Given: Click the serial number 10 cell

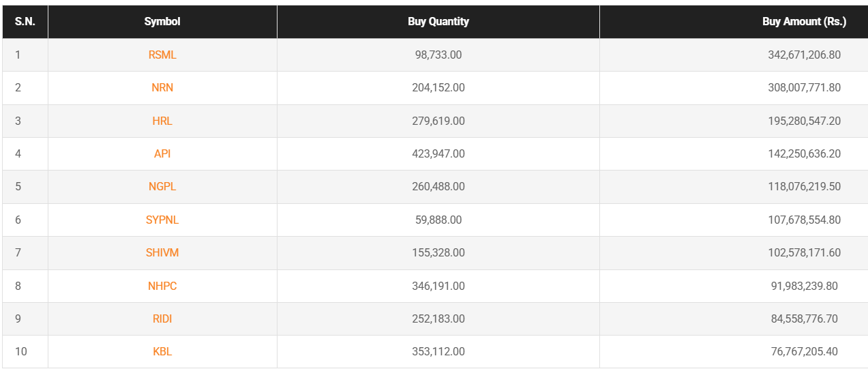Looking at the screenshot, I should click(21, 351).
